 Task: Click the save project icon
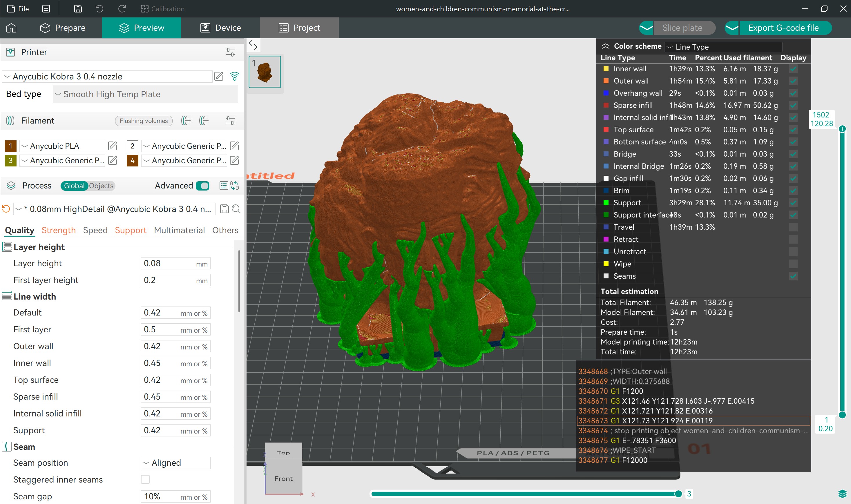78,9
